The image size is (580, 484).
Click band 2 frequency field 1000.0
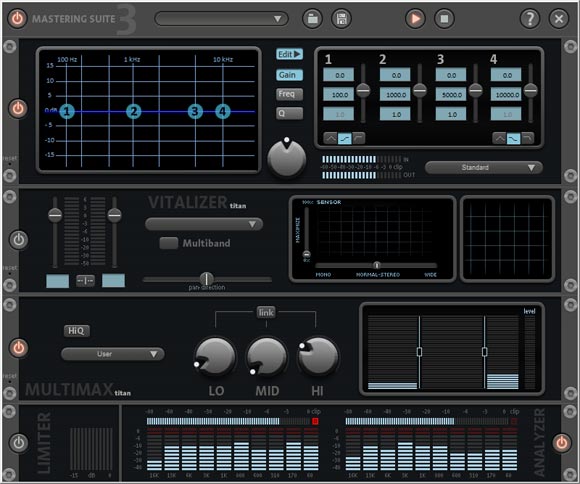(395, 95)
